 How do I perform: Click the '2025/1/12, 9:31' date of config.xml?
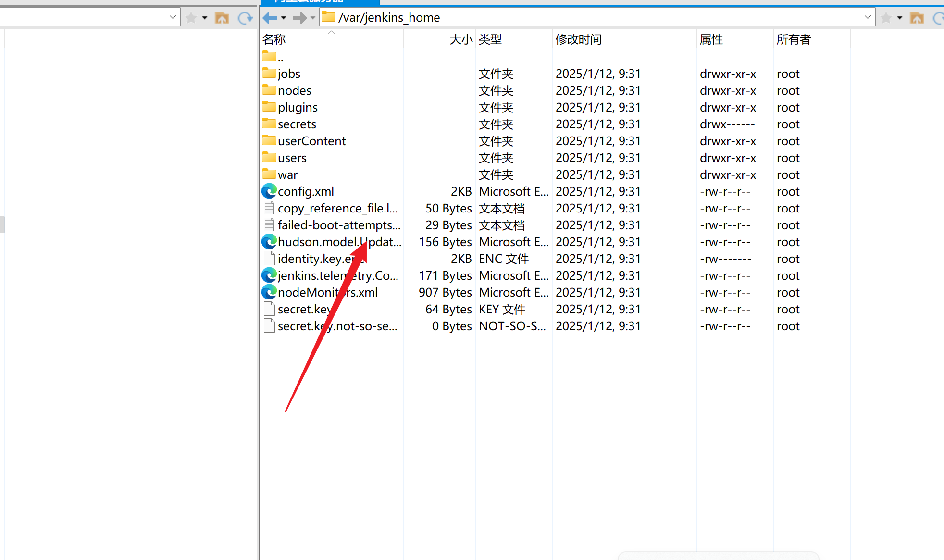click(x=598, y=191)
